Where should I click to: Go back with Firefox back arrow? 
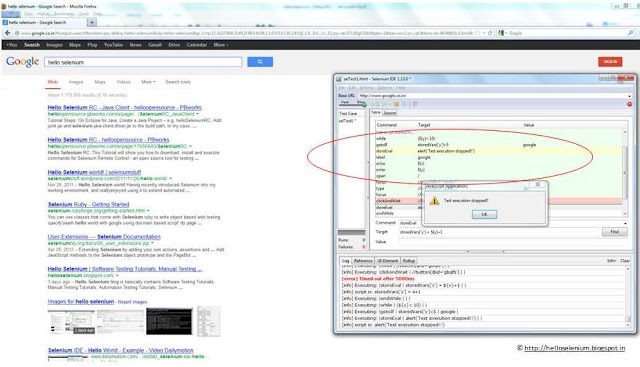(7, 33)
